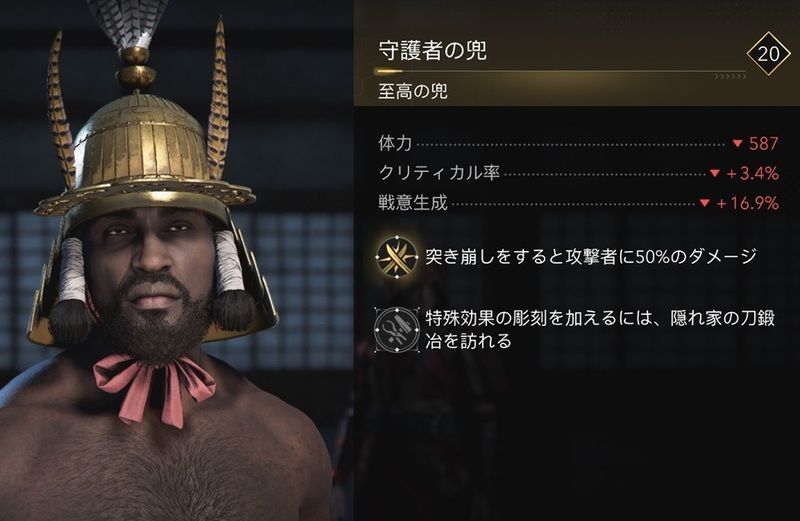Click red down arrow beside +16.9%
This screenshot has height=521, width=800.
pyautogui.click(x=705, y=203)
